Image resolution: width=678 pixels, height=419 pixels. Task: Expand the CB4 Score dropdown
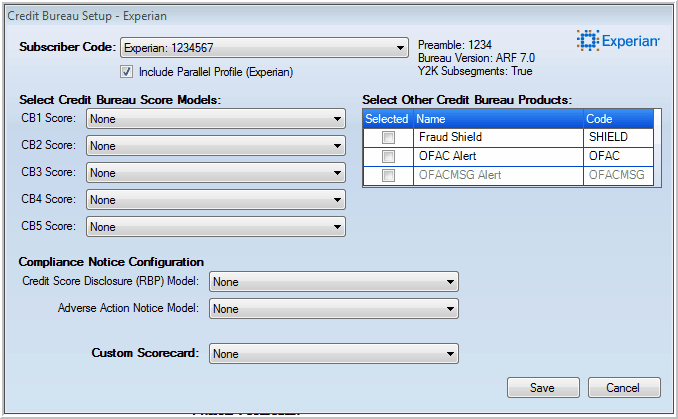pyautogui.click(x=216, y=200)
